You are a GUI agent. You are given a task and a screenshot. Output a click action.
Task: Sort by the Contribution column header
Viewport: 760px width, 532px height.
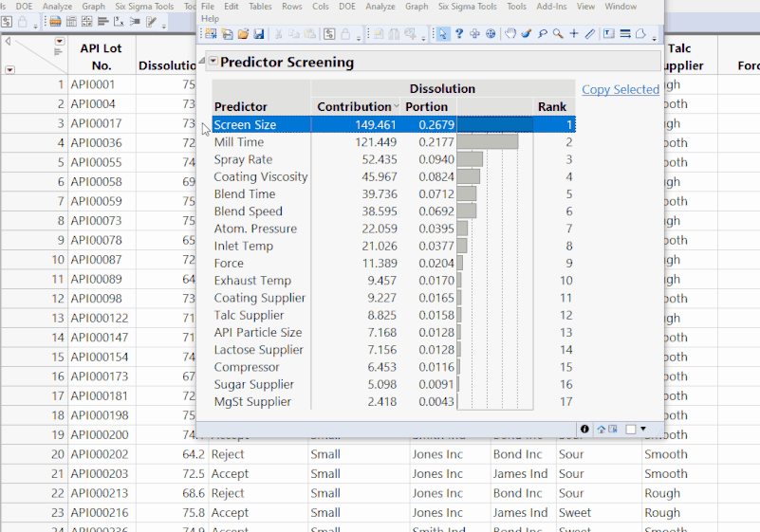click(x=353, y=106)
